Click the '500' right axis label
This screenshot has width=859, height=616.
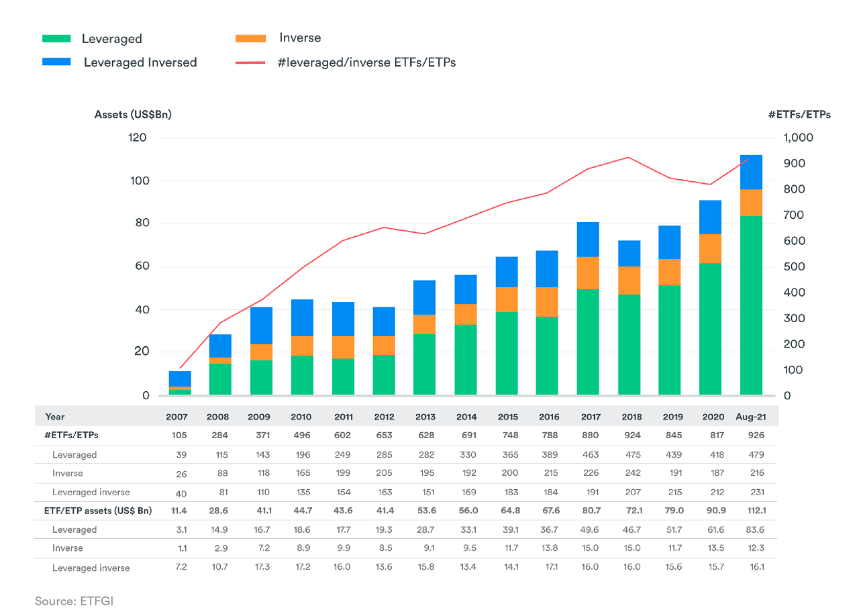pyautogui.click(x=793, y=266)
